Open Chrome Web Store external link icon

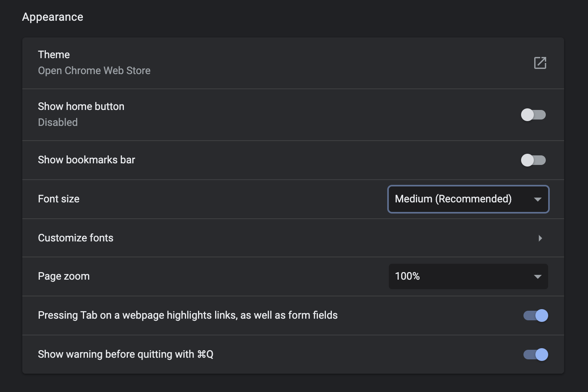click(540, 63)
